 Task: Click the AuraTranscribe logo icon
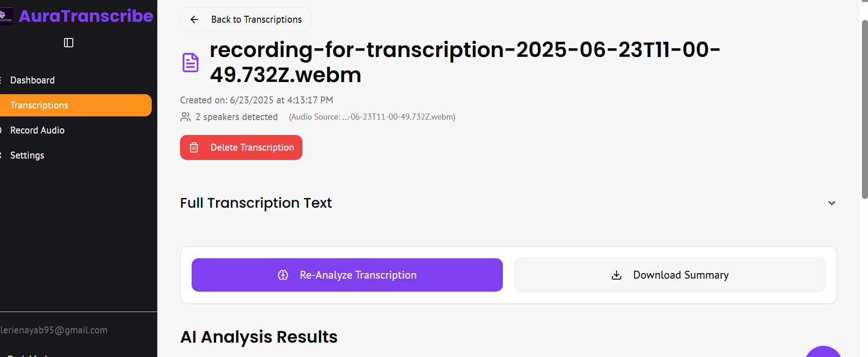coord(6,16)
